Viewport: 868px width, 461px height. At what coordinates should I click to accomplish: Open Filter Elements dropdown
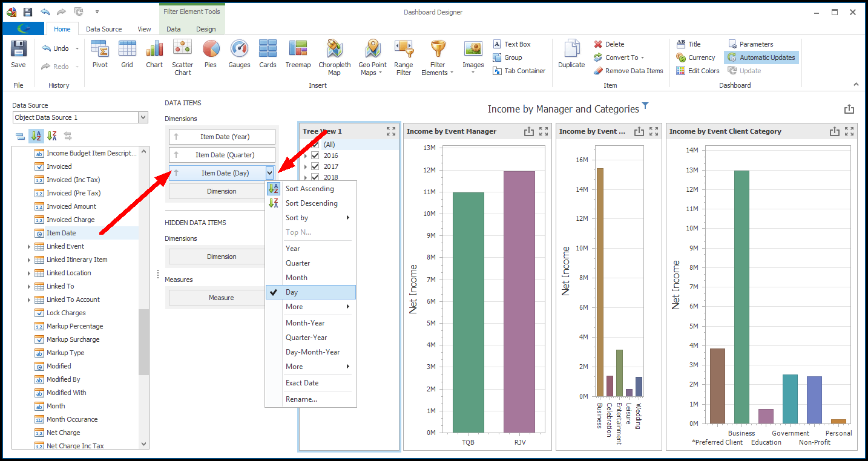pos(438,57)
